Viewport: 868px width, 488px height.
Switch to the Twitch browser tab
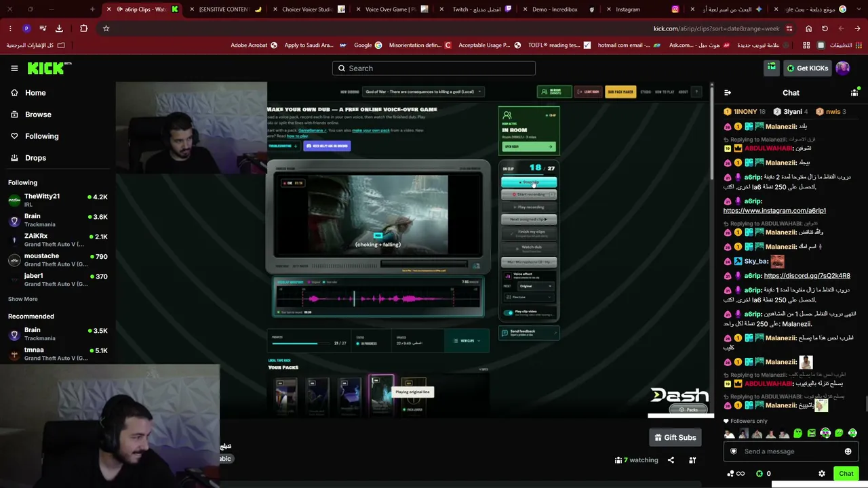pos(475,9)
